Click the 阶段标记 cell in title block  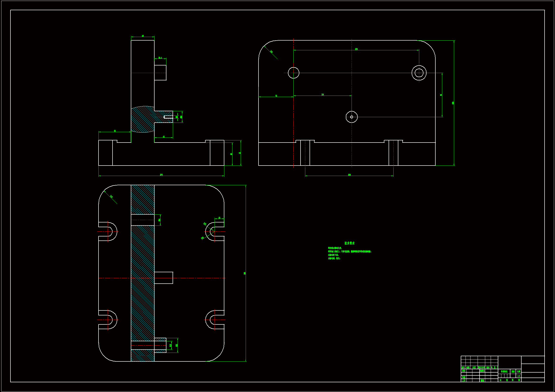click(504, 371)
